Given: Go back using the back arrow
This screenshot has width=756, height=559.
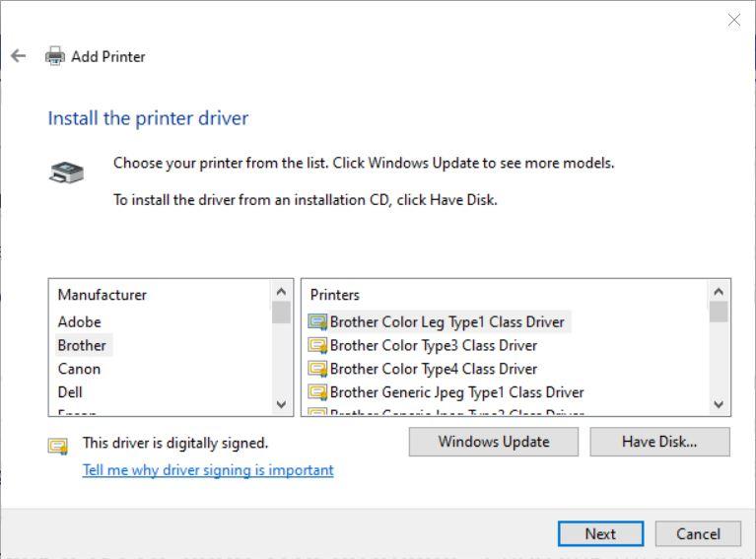Looking at the screenshot, I should pos(19,56).
